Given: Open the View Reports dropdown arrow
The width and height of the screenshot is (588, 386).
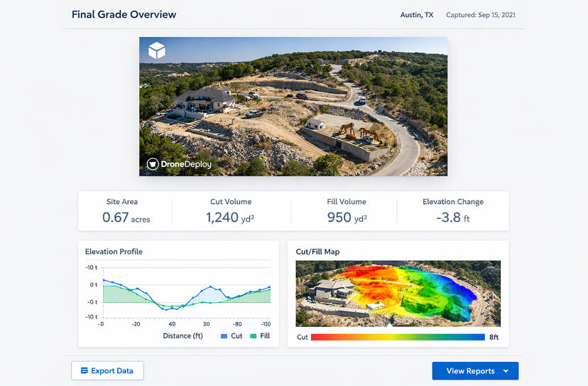Looking at the screenshot, I should pos(506,371).
